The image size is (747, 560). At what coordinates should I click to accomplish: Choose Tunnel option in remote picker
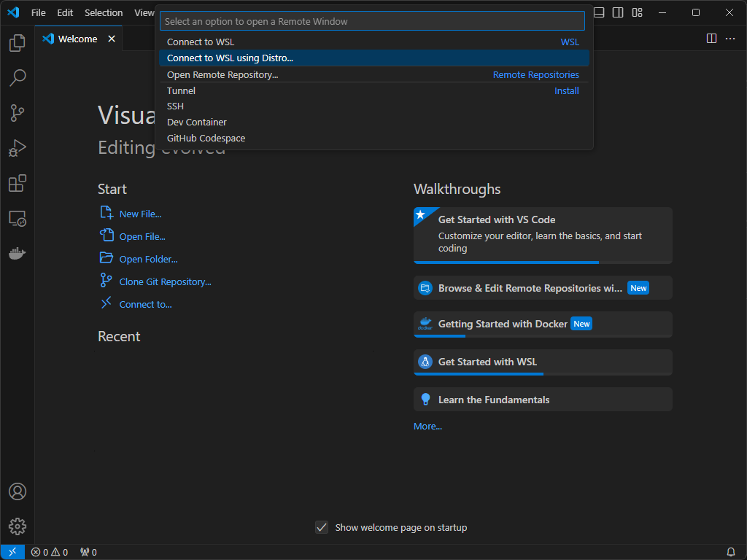[374, 90]
